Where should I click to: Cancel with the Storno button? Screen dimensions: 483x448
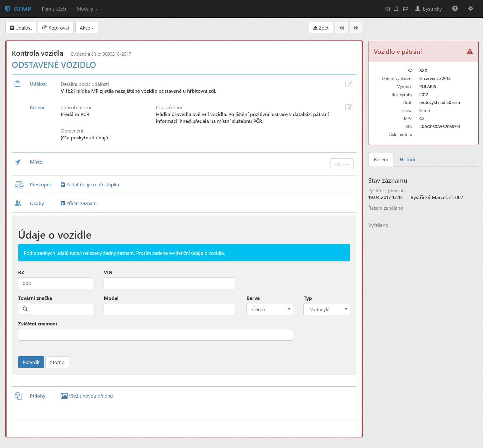(x=57, y=362)
